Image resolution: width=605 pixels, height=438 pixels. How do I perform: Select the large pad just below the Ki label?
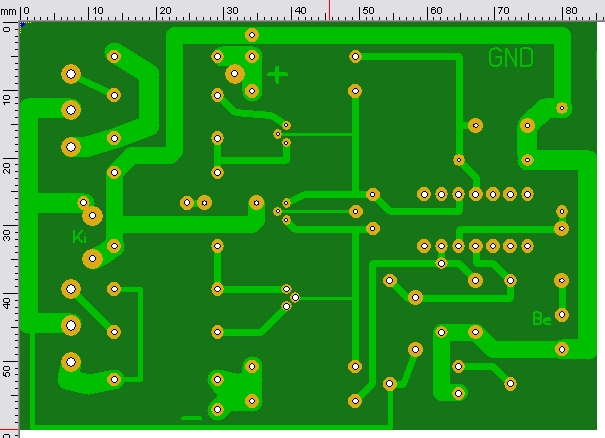click(x=92, y=259)
